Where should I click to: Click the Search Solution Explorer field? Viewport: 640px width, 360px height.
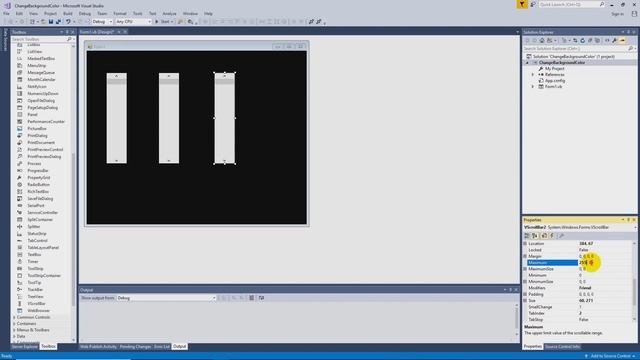coord(576,49)
